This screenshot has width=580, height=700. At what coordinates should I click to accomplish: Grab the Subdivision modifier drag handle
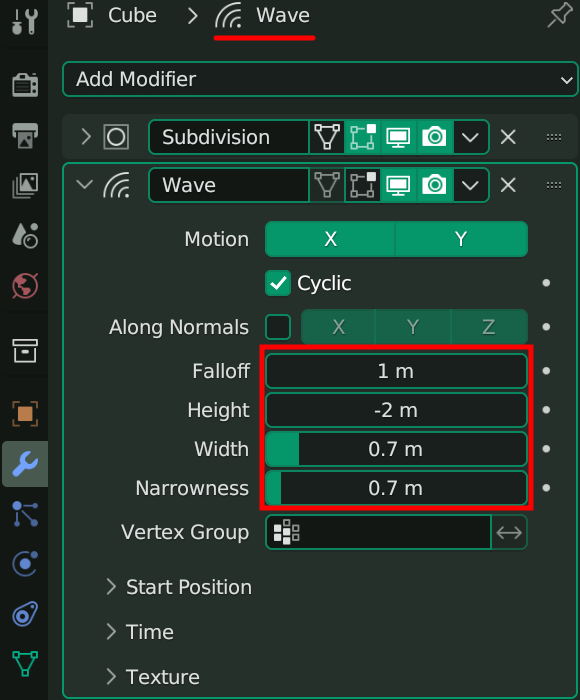(554, 137)
